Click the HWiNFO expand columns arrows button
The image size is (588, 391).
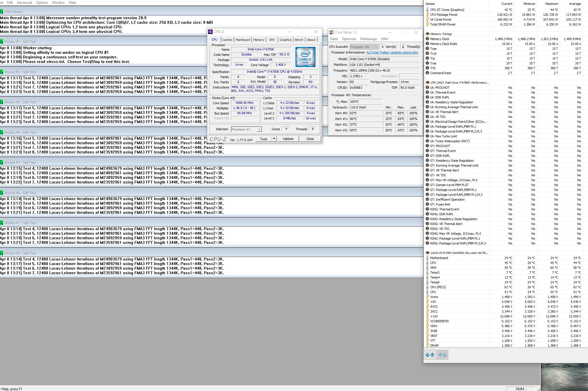coord(430,355)
